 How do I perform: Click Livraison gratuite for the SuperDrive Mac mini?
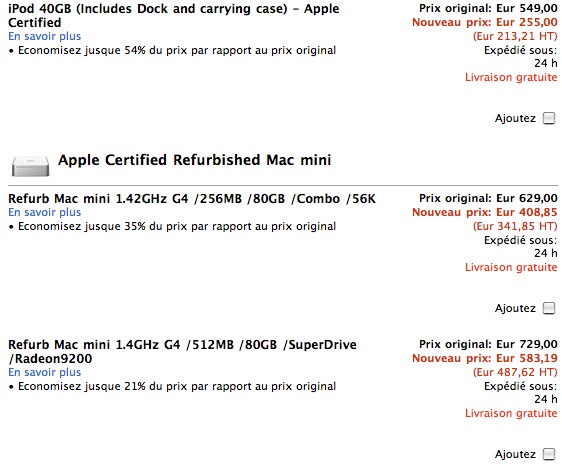click(511, 413)
